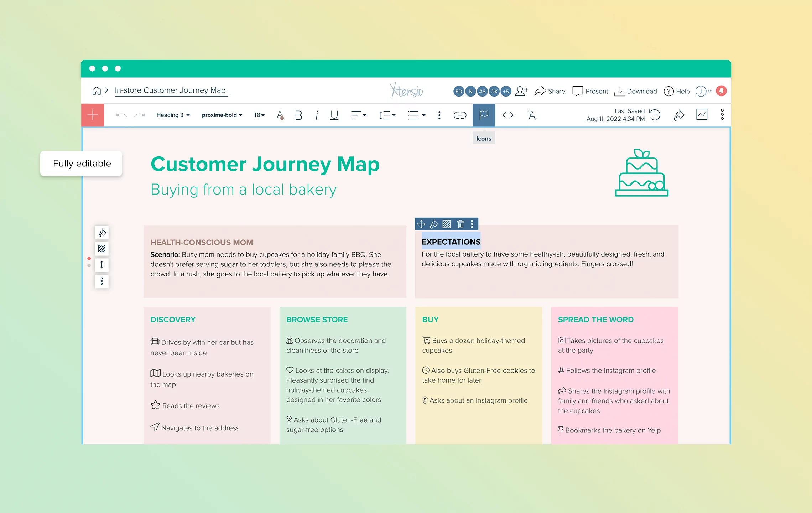This screenshot has width=812, height=513.
Task: Click the red plus button to add content
Action: (92, 115)
